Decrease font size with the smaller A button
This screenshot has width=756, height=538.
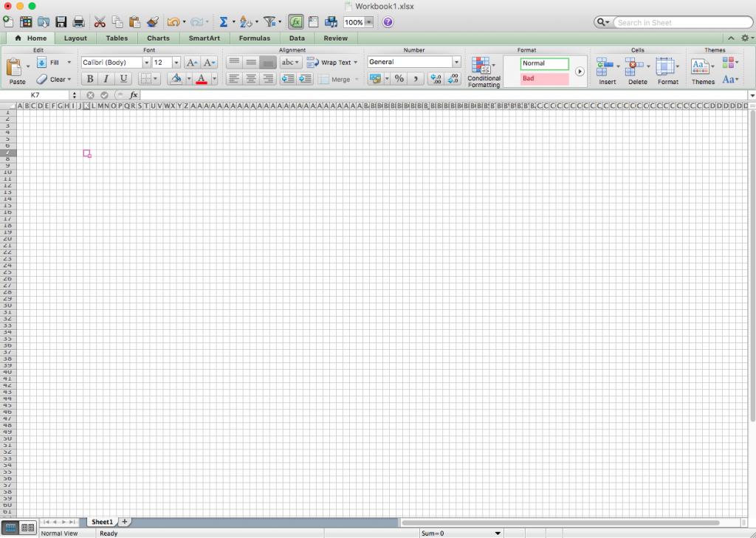click(209, 63)
